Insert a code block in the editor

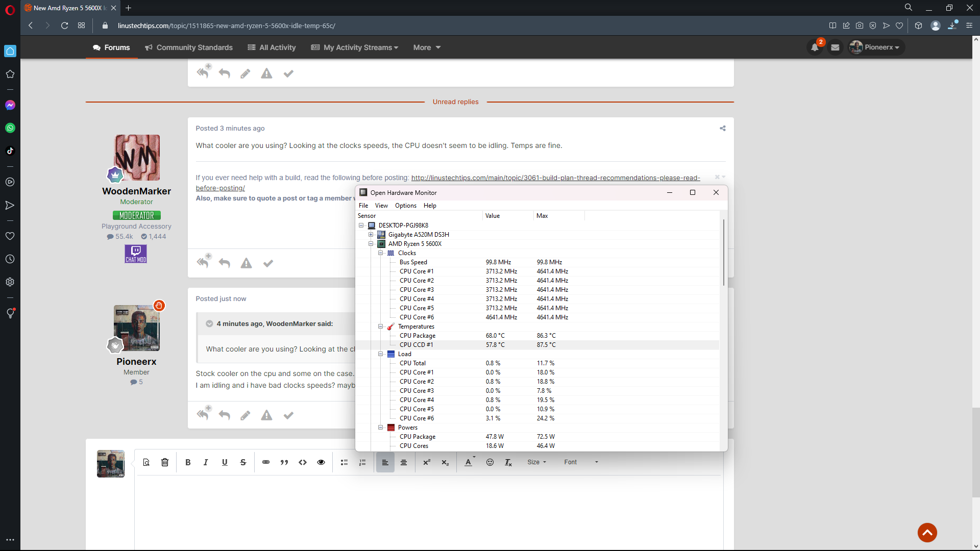[303, 462]
